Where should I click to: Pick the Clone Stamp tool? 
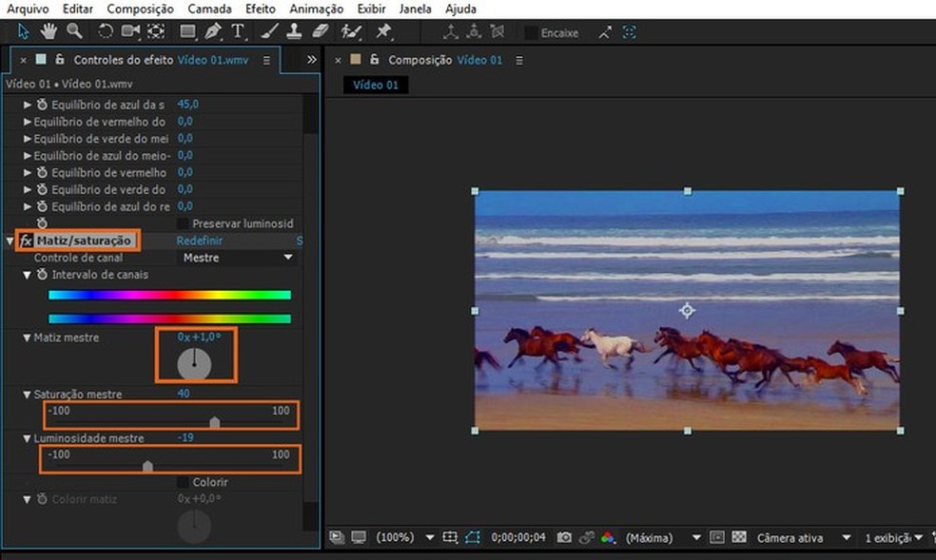click(x=294, y=31)
